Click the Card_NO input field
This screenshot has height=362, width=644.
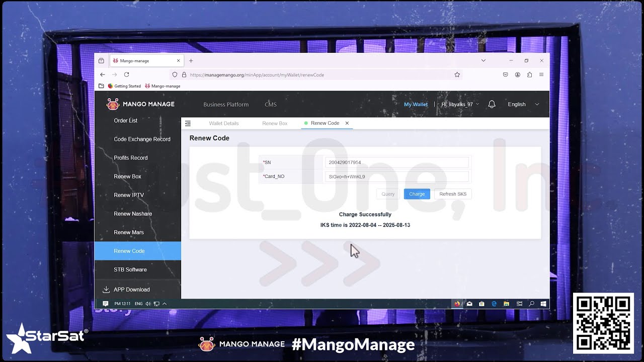397,176
